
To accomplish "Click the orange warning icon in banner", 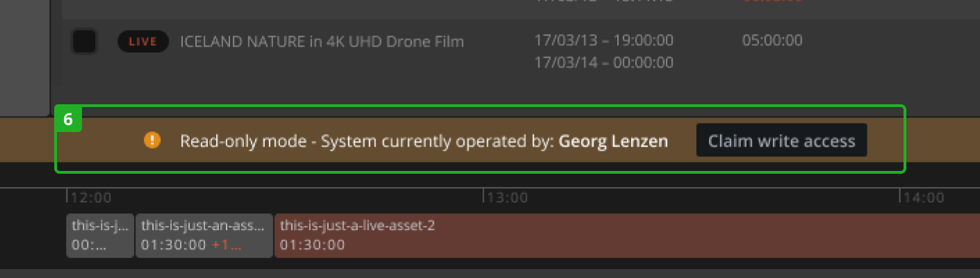I will pos(152,140).
